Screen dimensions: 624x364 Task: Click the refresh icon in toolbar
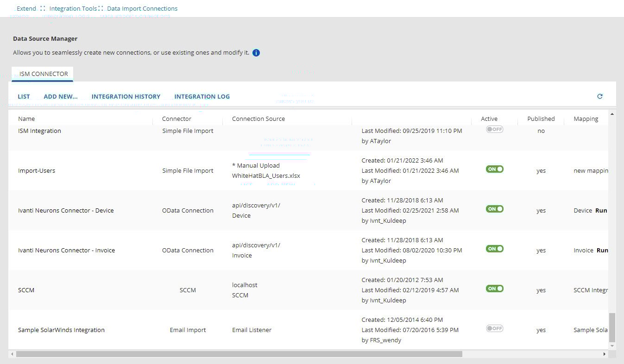[600, 96]
